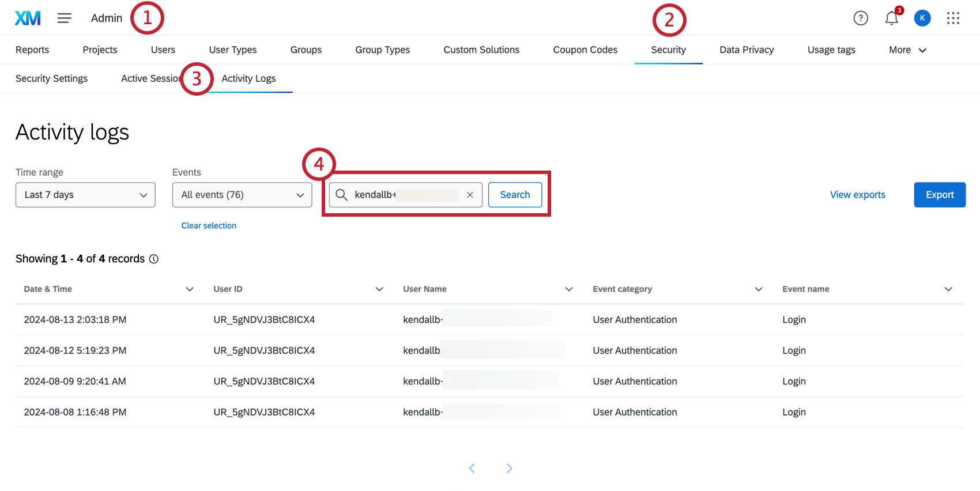The width and height of the screenshot is (980, 491).
Task: Expand Date & Time column options
Action: [190, 289]
